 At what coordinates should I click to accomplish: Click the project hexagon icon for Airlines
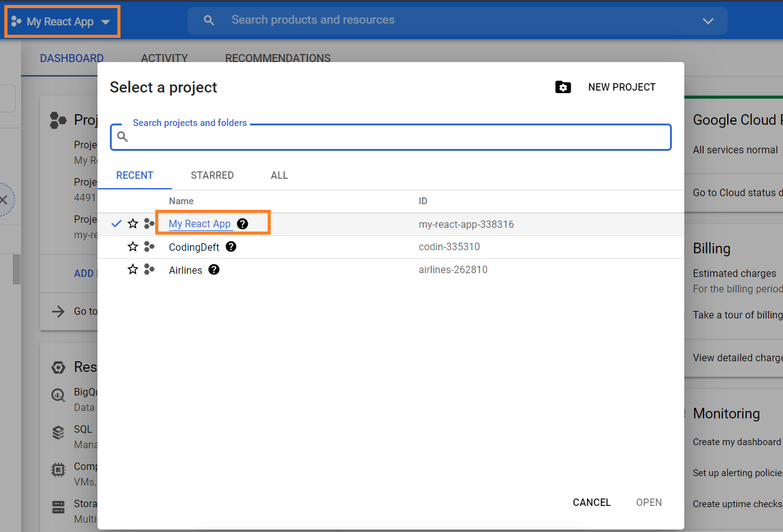point(149,269)
